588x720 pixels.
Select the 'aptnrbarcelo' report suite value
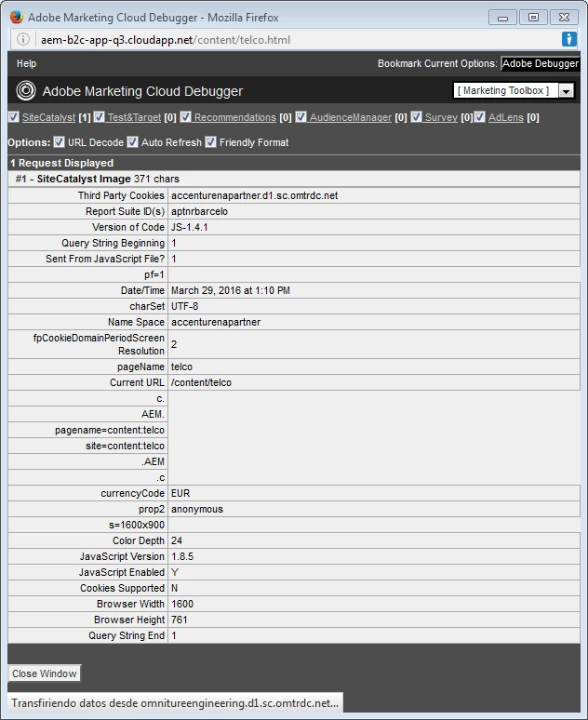tap(199, 211)
